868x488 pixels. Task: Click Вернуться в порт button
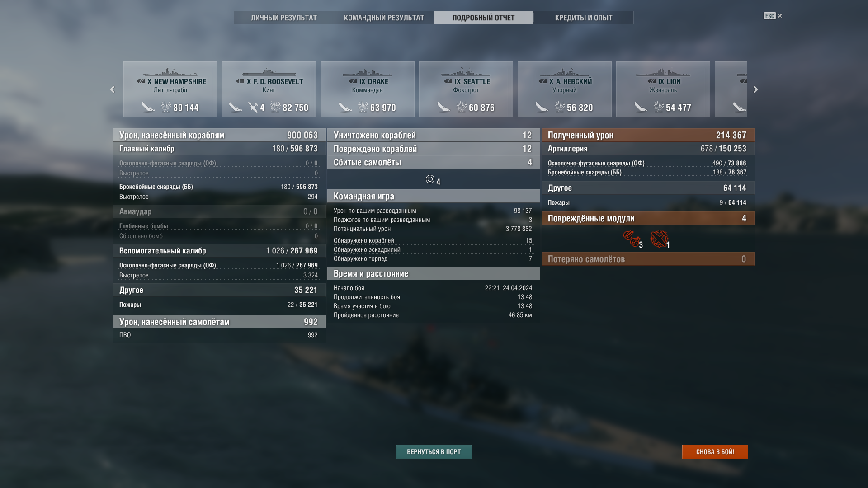[434, 452]
